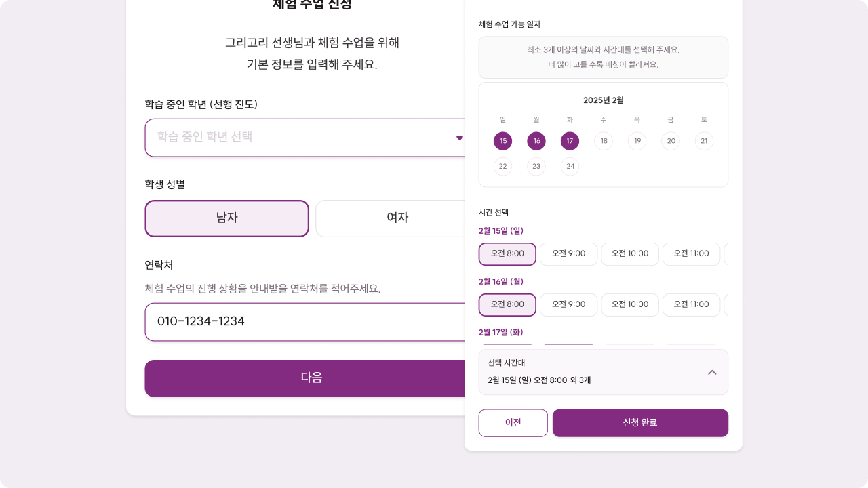This screenshot has width=868, height=488.
Task: Pick date 18 in the calendar
Action: click(x=604, y=141)
